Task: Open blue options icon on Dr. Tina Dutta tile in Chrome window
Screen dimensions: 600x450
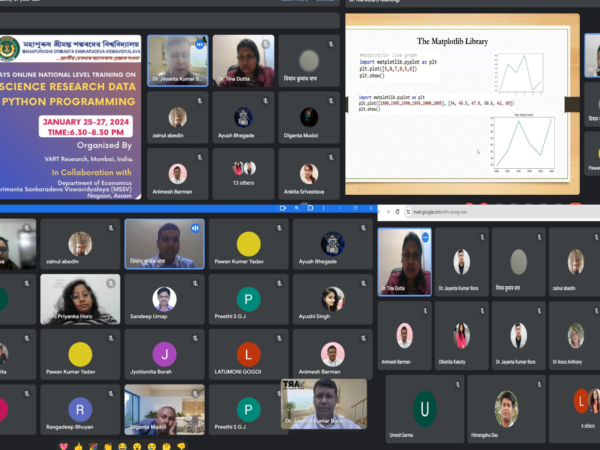Action: click(x=425, y=237)
